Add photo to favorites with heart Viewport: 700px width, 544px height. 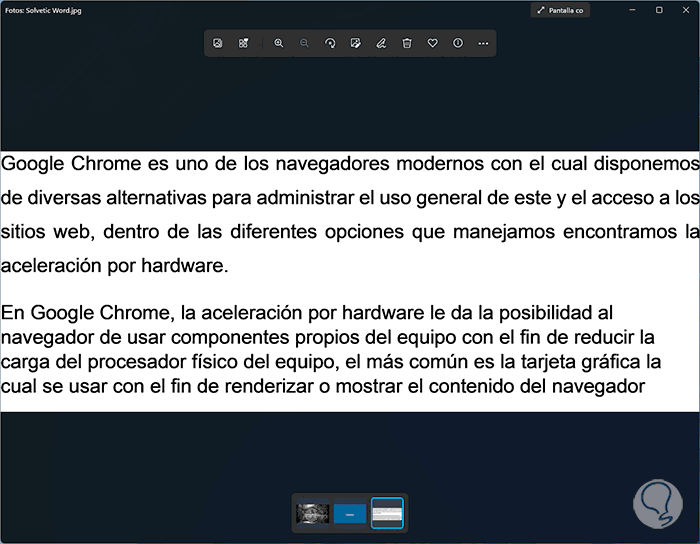click(x=432, y=43)
